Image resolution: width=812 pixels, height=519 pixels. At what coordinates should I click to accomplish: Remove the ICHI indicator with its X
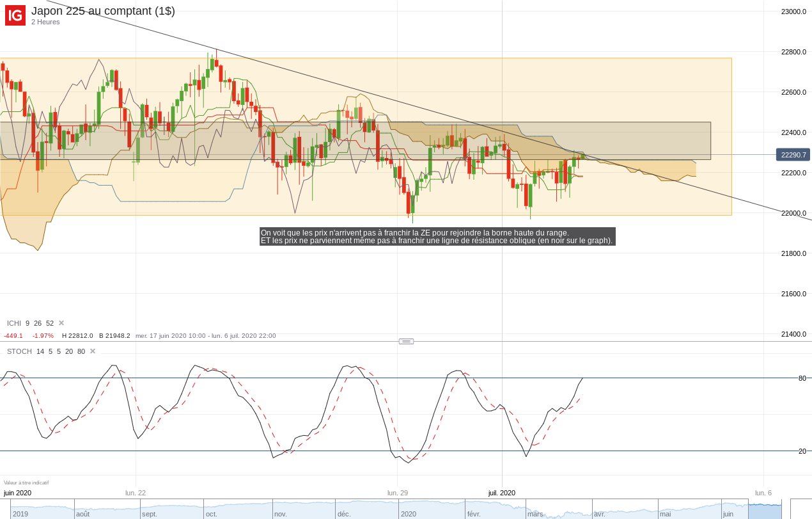(x=61, y=323)
